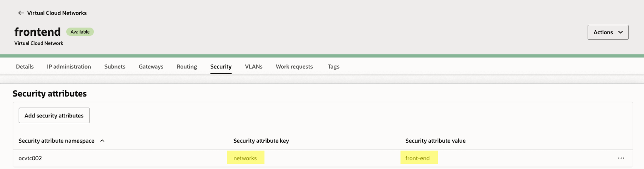644x169 pixels.
Task: Click the Security attribute key header
Action: pos(261,141)
